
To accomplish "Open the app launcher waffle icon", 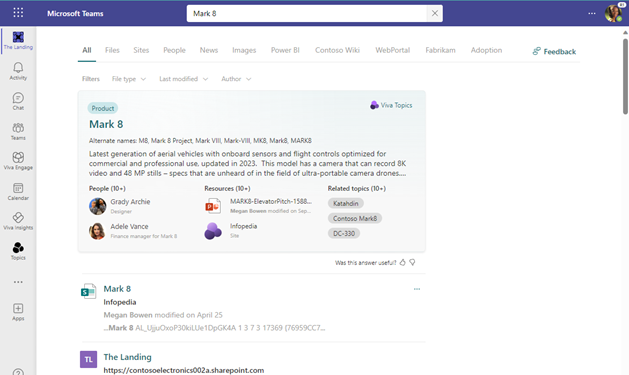I will pos(18,13).
